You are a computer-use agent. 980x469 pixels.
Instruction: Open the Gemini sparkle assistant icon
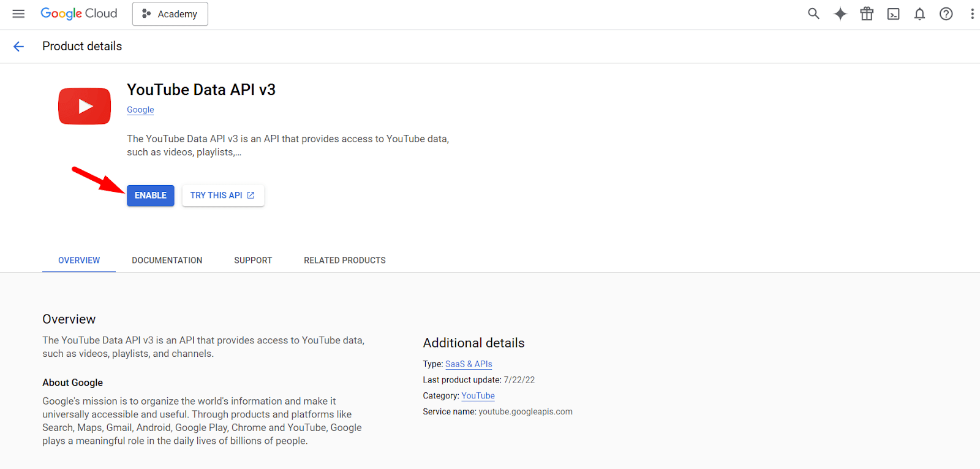point(840,13)
